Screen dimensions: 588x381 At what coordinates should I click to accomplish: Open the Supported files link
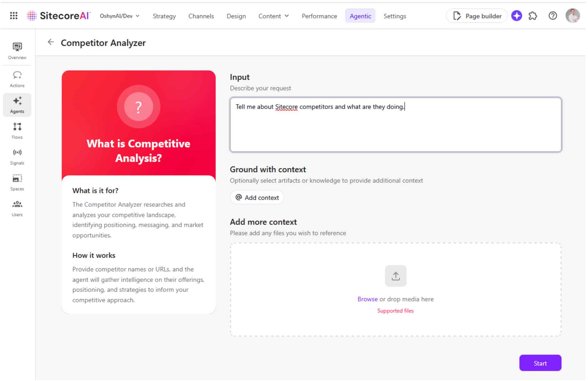point(395,311)
